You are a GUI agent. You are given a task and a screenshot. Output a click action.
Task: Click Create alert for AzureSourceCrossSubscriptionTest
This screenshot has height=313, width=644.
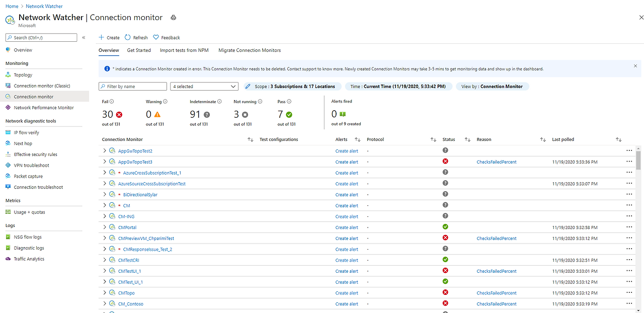click(347, 184)
